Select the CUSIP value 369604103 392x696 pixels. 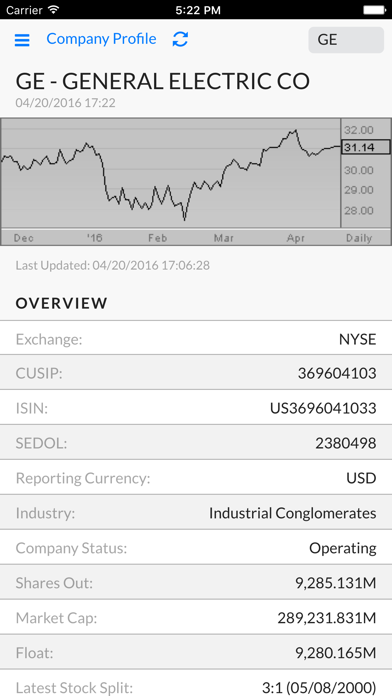(x=337, y=373)
